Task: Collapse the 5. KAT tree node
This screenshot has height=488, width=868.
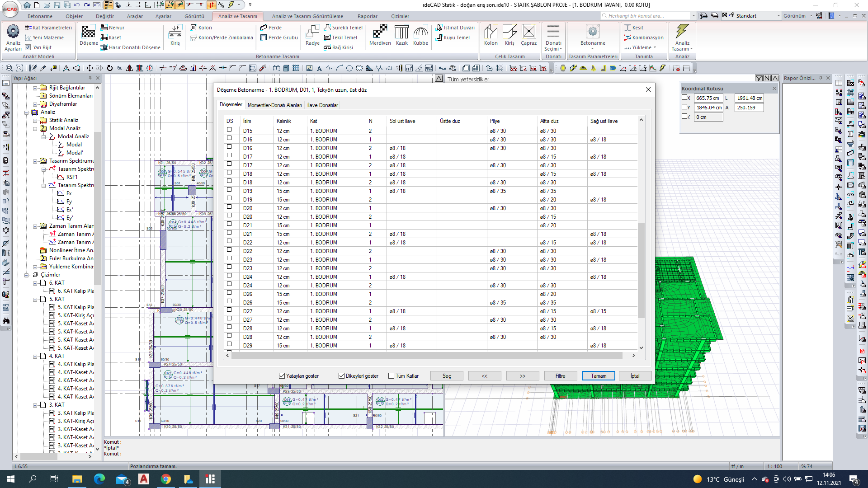Action: [x=35, y=300]
